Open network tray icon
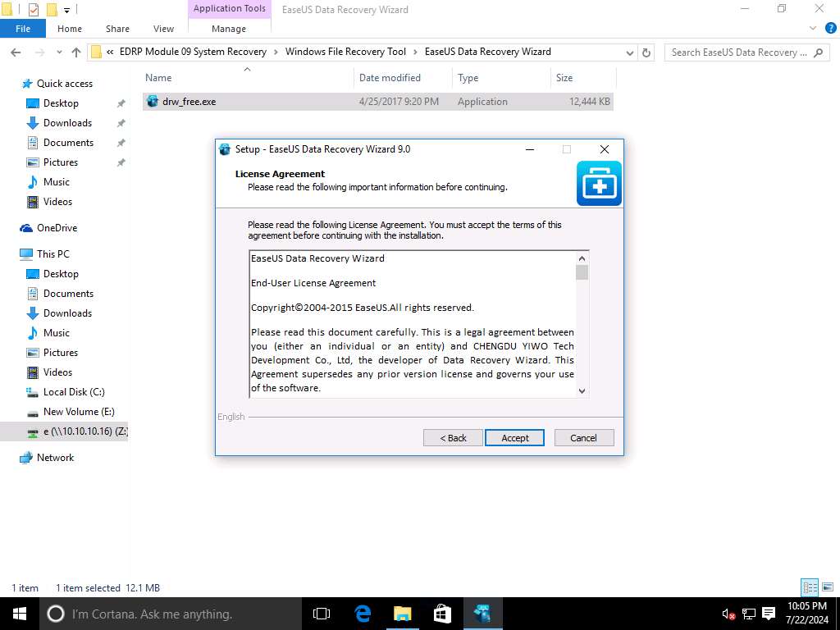The width and height of the screenshot is (840, 630). 749,614
